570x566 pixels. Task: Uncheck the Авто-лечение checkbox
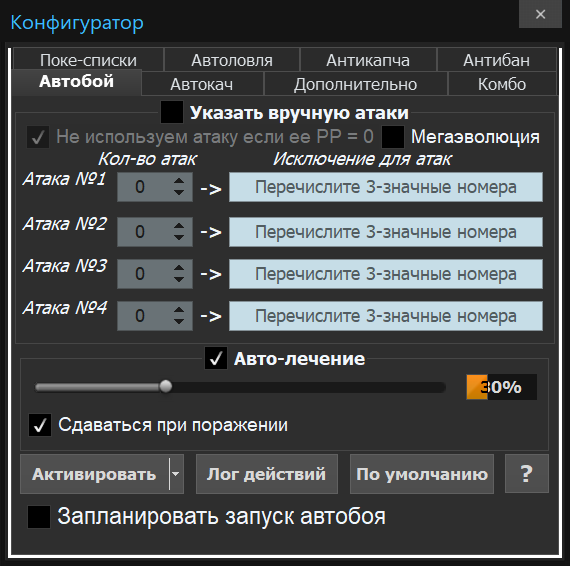(216, 358)
